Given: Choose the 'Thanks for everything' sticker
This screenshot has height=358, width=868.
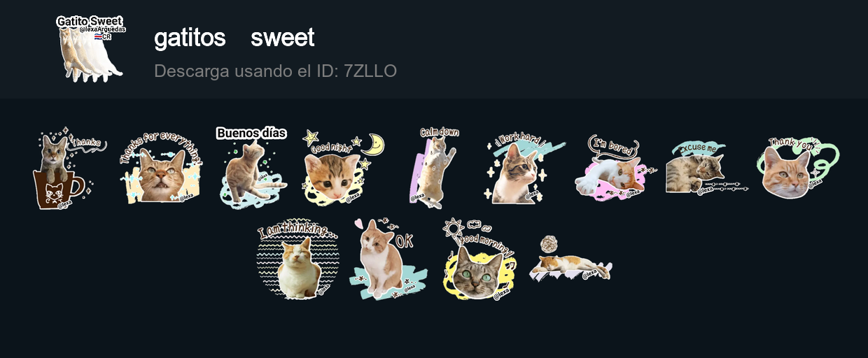Looking at the screenshot, I should pos(161,167).
